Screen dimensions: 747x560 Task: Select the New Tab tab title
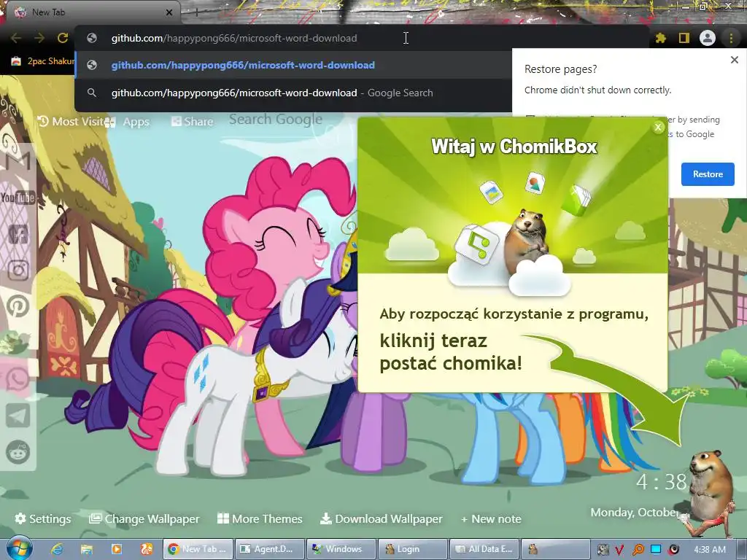coord(48,12)
